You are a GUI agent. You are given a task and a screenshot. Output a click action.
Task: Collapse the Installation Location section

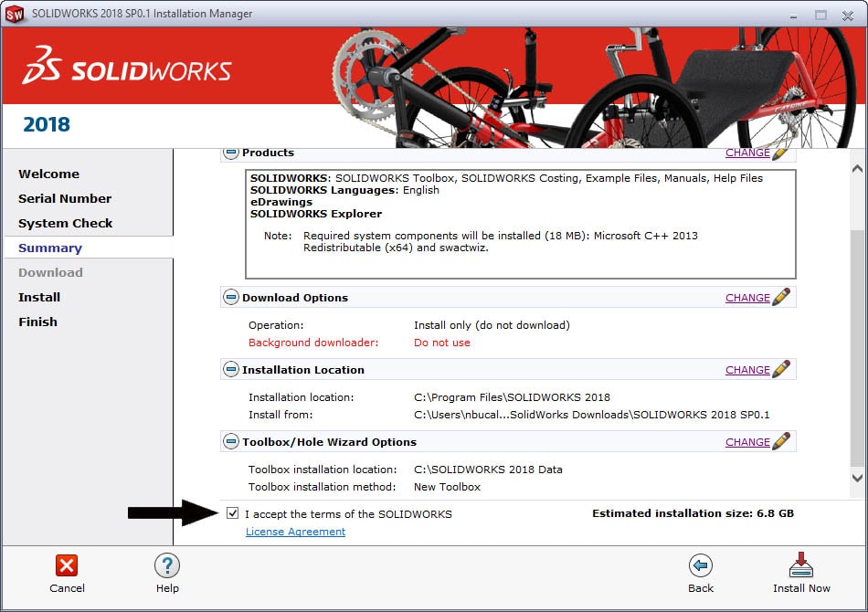coord(231,369)
